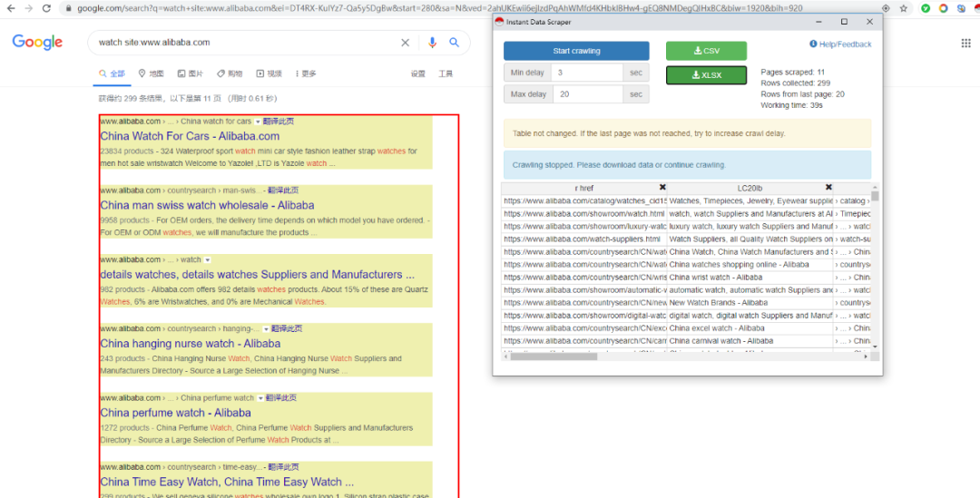The height and width of the screenshot is (498, 980).
Task: Expand dropdown arrow beside 'China perfume watch' breadcrumb
Action: pyautogui.click(x=260, y=398)
